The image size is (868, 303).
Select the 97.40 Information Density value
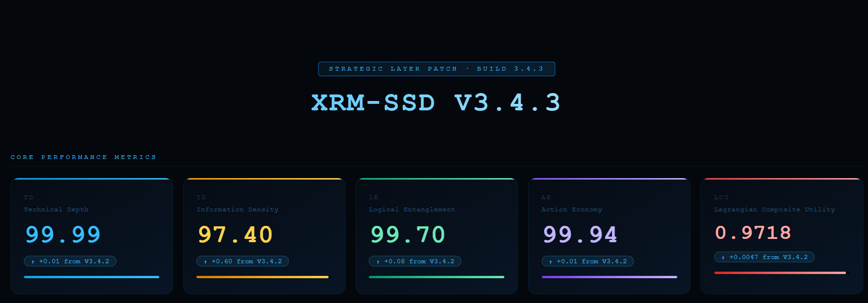tap(235, 234)
